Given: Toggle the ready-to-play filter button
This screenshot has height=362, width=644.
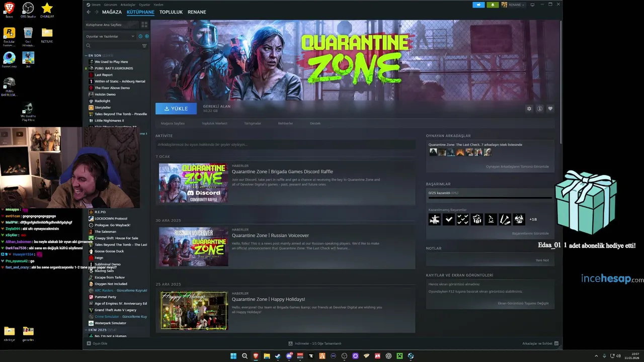Looking at the screenshot, I should tap(147, 36).
